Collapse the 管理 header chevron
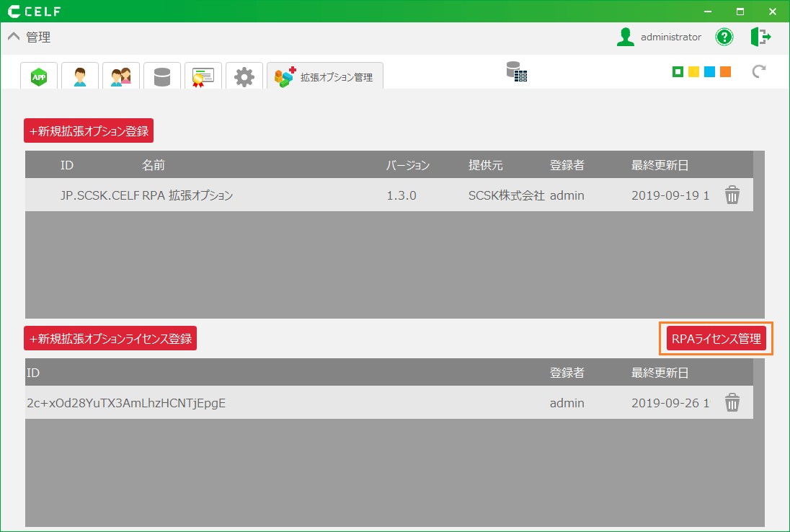The height and width of the screenshot is (532, 790). point(14,37)
